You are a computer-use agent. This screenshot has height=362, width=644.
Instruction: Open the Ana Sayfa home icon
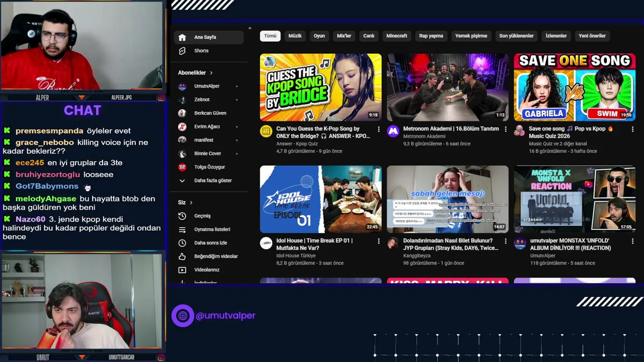pos(182,37)
